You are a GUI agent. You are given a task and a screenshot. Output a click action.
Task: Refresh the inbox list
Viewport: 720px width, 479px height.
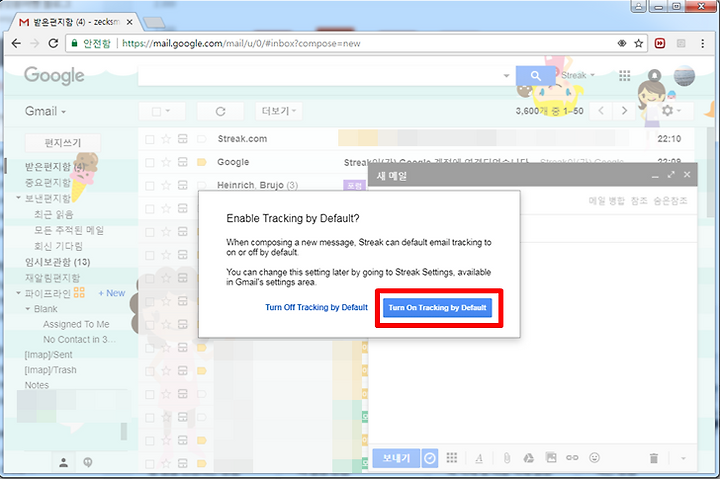[220, 111]
